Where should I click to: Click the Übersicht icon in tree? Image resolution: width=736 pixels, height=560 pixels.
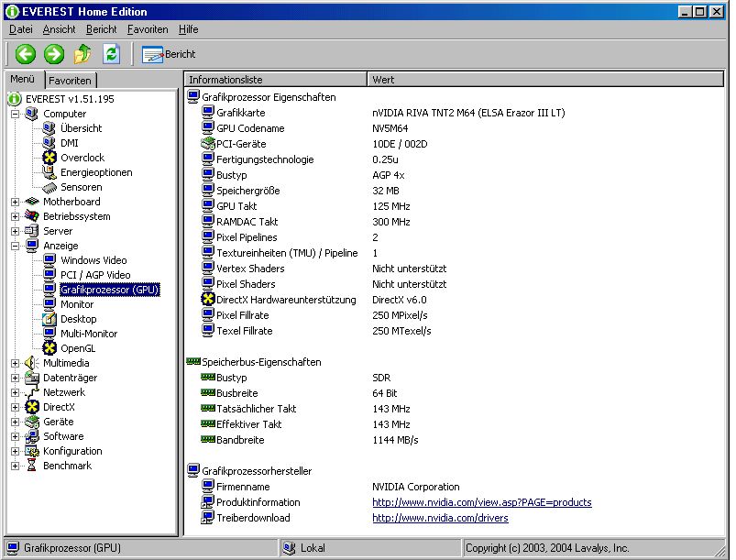(49, 127)
